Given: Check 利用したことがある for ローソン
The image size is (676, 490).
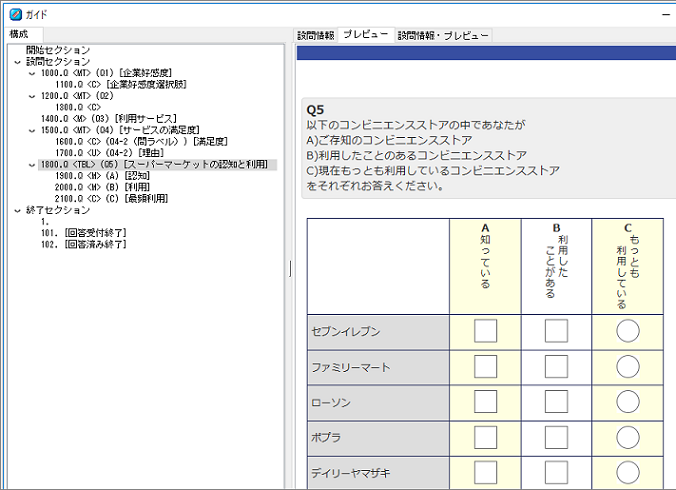Looking at the screenshot, I should point(556,402).
